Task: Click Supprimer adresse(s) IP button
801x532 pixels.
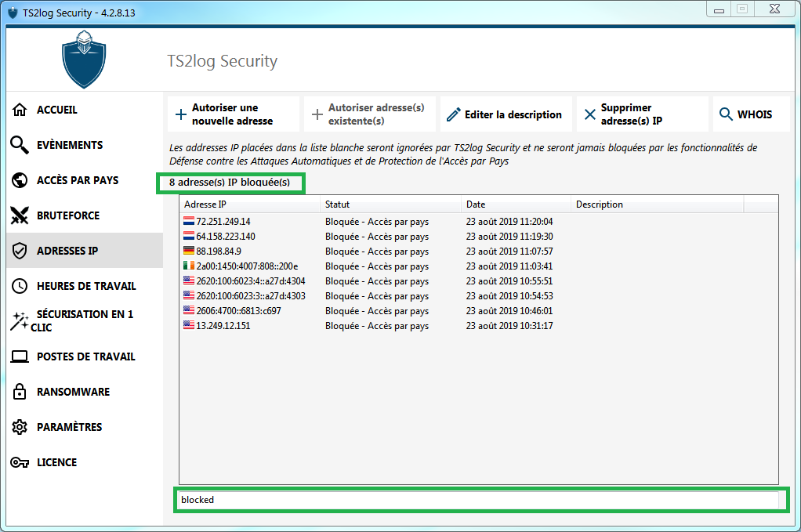Action: tap(643, 114)
